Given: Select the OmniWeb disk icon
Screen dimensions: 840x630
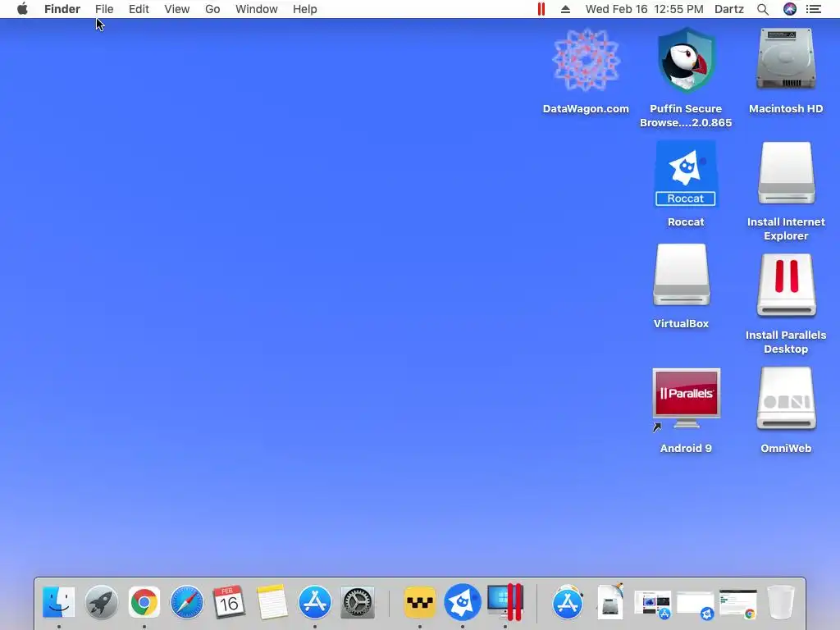Looking at the screenshot, I should (786, 399).
